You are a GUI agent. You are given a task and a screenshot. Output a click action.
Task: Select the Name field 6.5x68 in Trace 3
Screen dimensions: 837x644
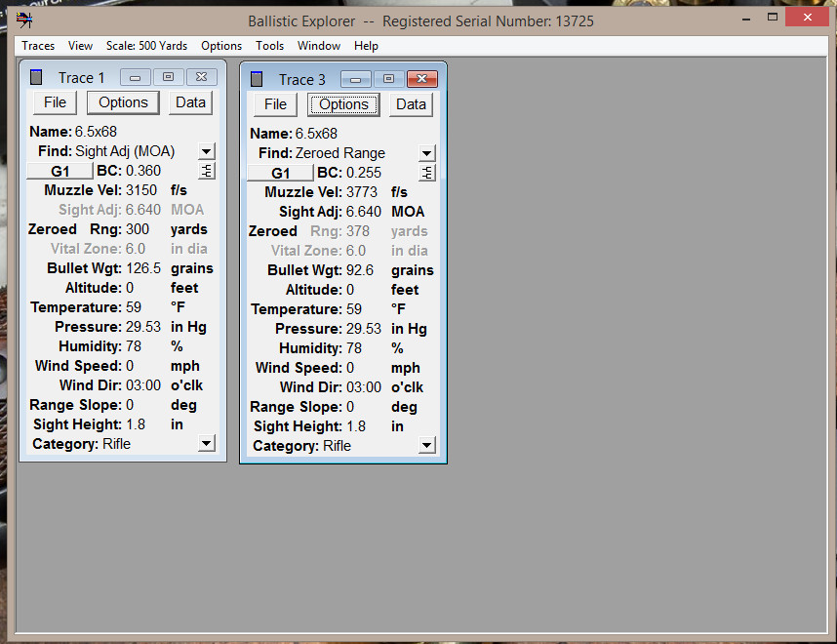pyautogui.click(x=316, y=134)
